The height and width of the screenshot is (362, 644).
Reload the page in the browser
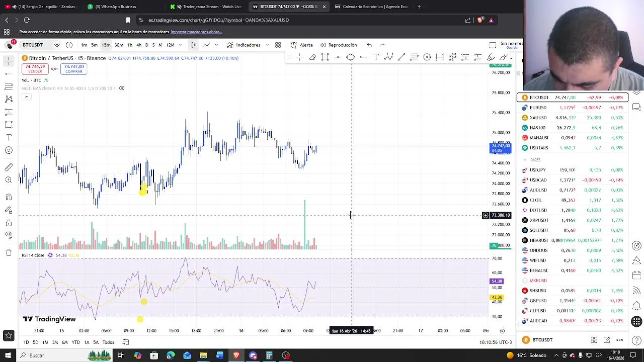click(x=27, y=20)
